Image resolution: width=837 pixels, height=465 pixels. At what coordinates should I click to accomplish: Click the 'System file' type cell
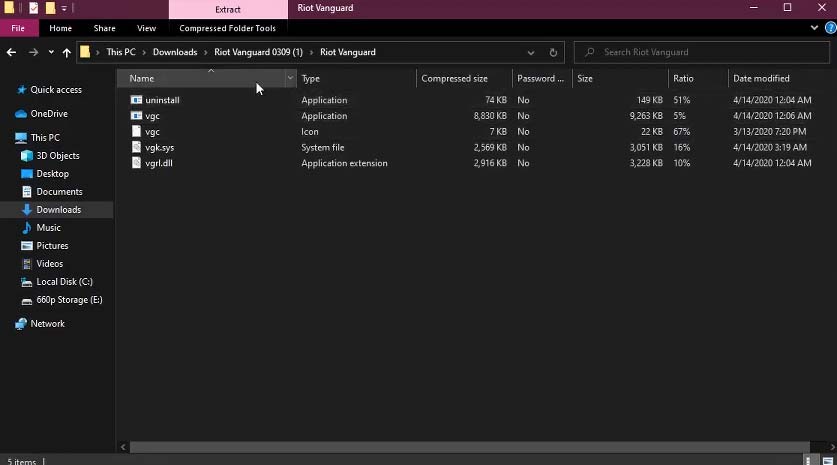click(322, 147)
